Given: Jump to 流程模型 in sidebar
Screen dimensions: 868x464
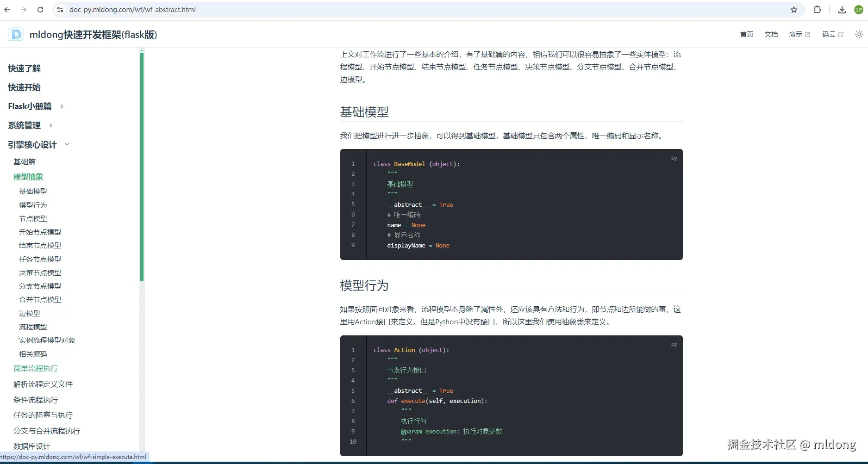Looking at the screenshot, I should (x=33, y=327).
